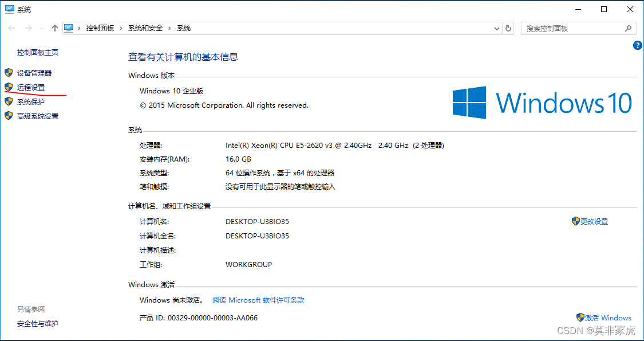This screenshot has height=341, width=644.
Task: Click 更改设置 link
Action: pos(594,221)
